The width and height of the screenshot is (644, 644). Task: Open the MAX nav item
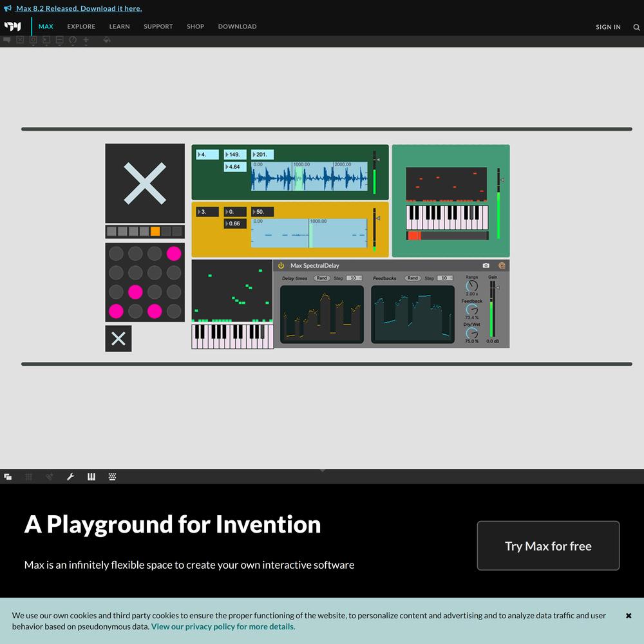[46, 26]
